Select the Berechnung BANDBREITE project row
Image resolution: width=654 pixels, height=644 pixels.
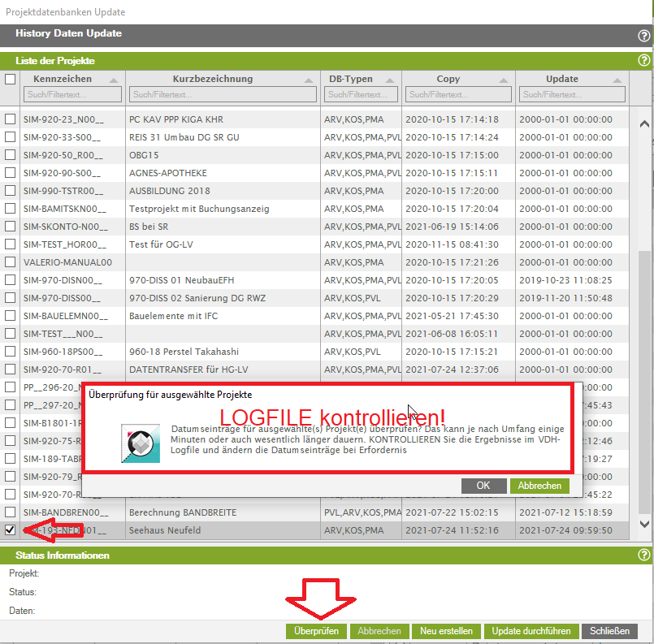[183, 512]
